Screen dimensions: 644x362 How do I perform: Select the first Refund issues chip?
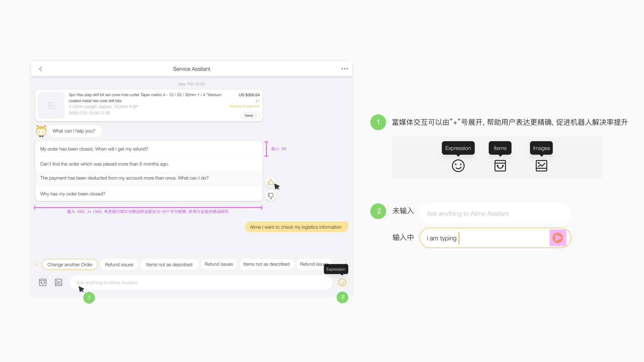(x=119, y=264)
